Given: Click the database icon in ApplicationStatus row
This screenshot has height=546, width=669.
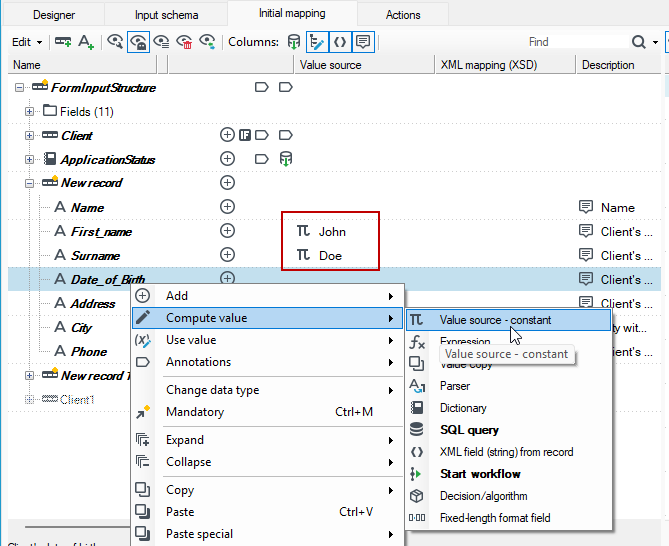Looking at the screenshot, I should pos(285,159).
